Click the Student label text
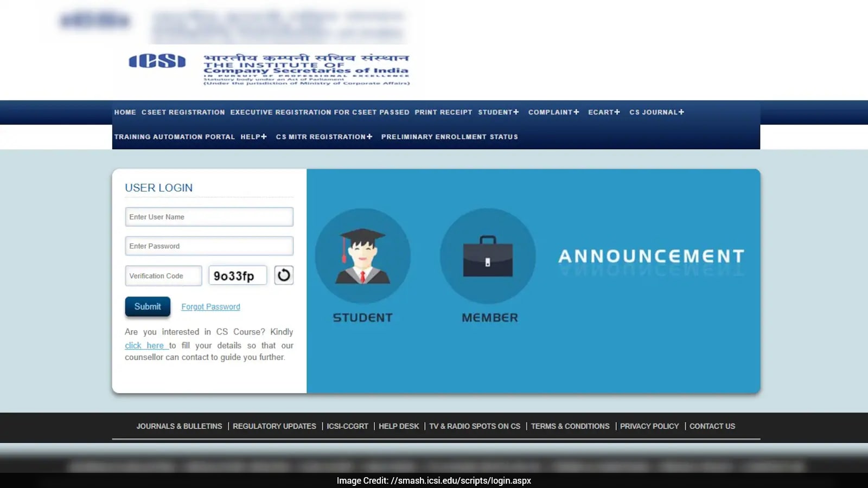 [362, 318]
